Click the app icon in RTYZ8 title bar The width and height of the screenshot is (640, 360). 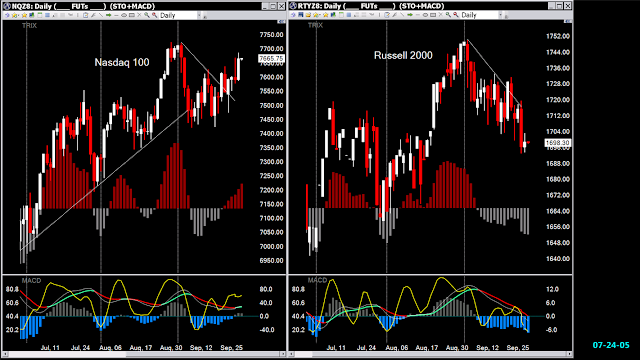(293, 6)
